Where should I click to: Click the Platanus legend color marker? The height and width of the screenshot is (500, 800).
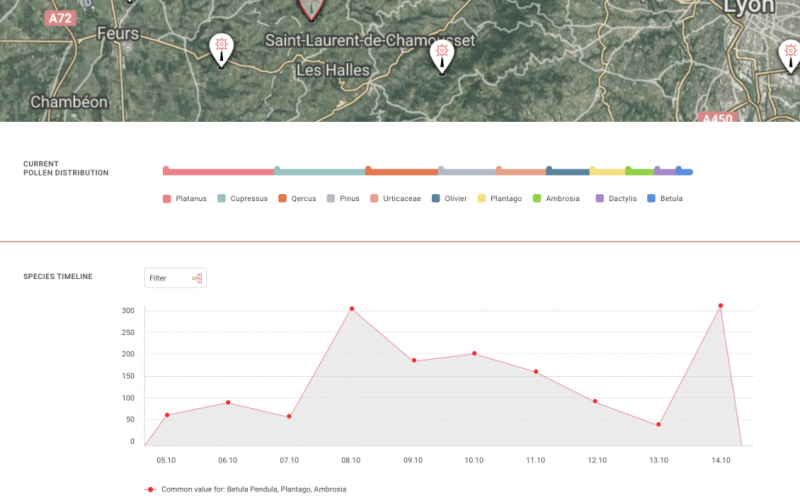(167, 199)
